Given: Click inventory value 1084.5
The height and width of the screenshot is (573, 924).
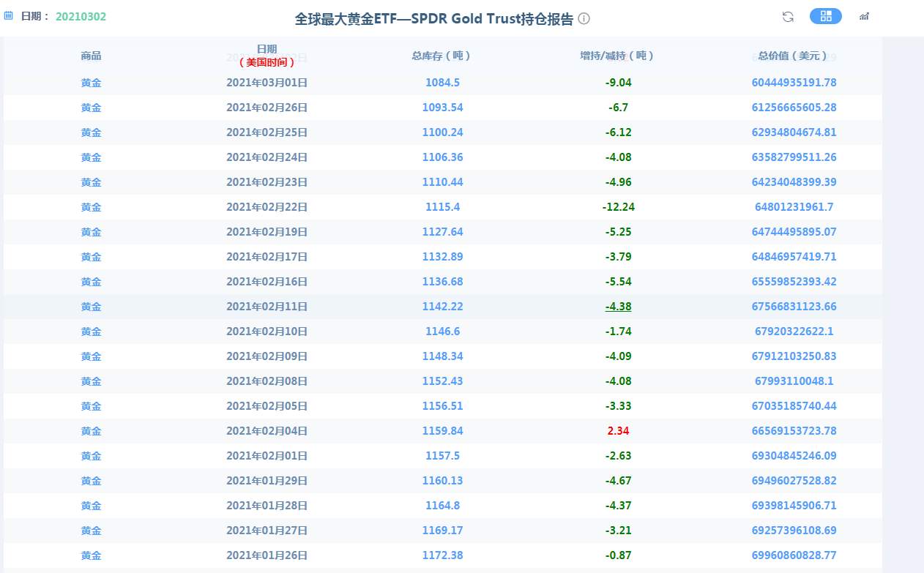Looking at the screenshot, I should pyautogui.click(x=442, y=83).
